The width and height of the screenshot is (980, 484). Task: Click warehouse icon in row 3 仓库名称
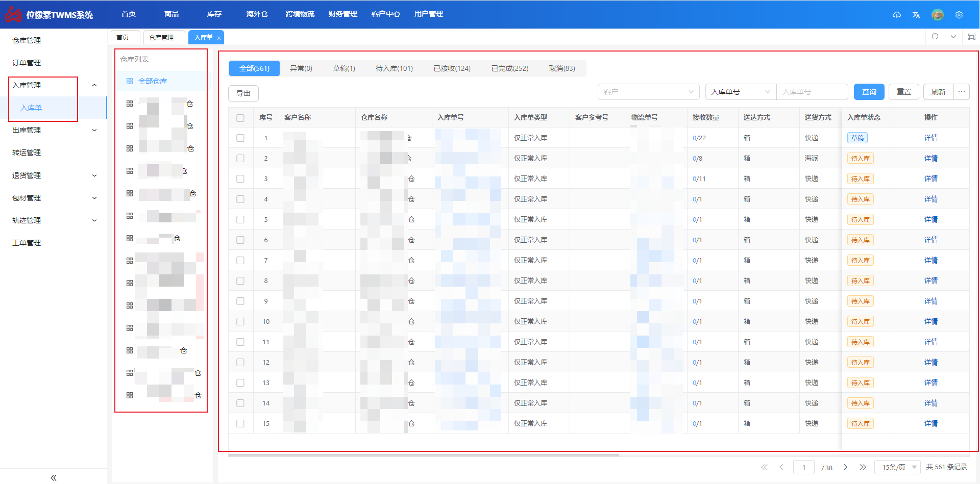pos(411,179)
